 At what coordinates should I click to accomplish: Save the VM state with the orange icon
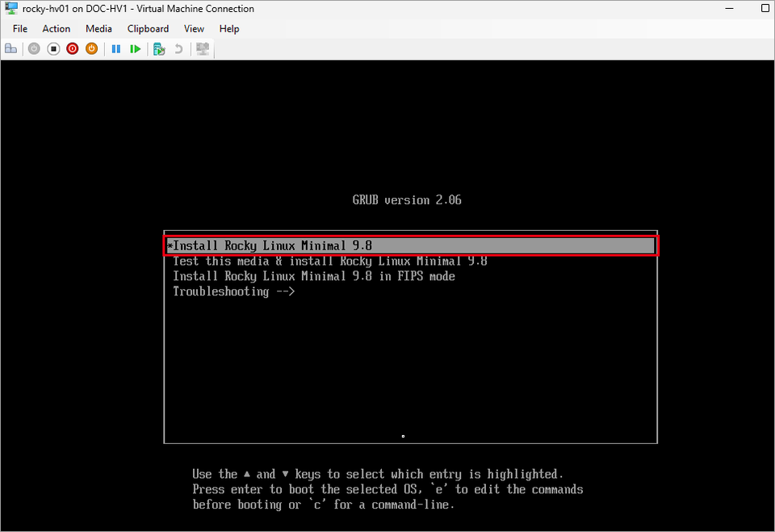92,48
